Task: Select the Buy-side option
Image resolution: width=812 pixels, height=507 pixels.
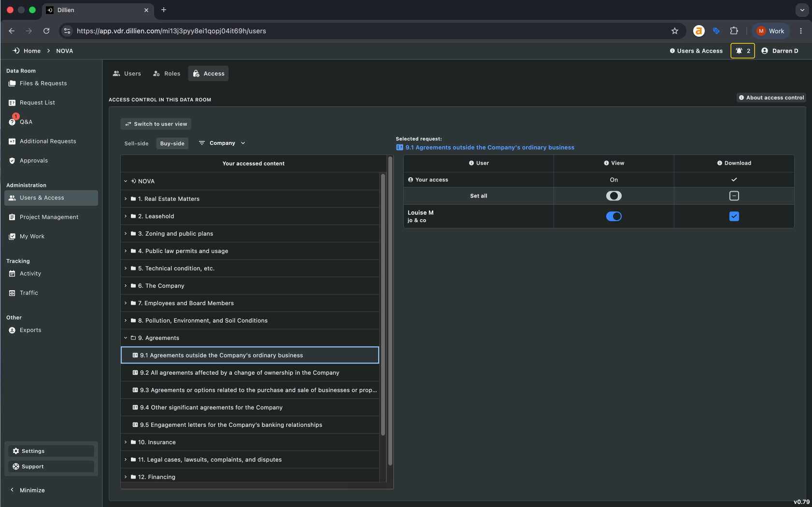Action: click(x=172, y=143)
